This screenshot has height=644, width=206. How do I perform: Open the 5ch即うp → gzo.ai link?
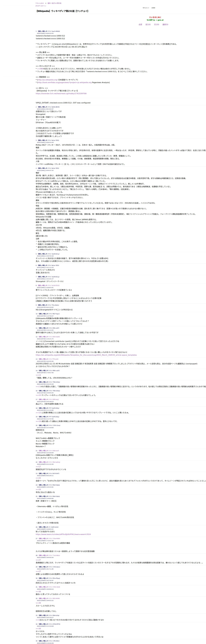[x=155, y=20]
